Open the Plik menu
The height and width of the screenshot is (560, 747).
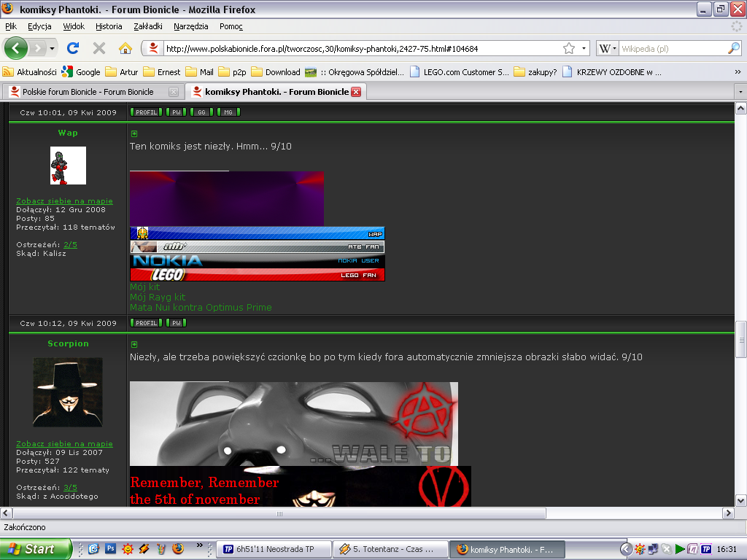click(x=11, y=26)
